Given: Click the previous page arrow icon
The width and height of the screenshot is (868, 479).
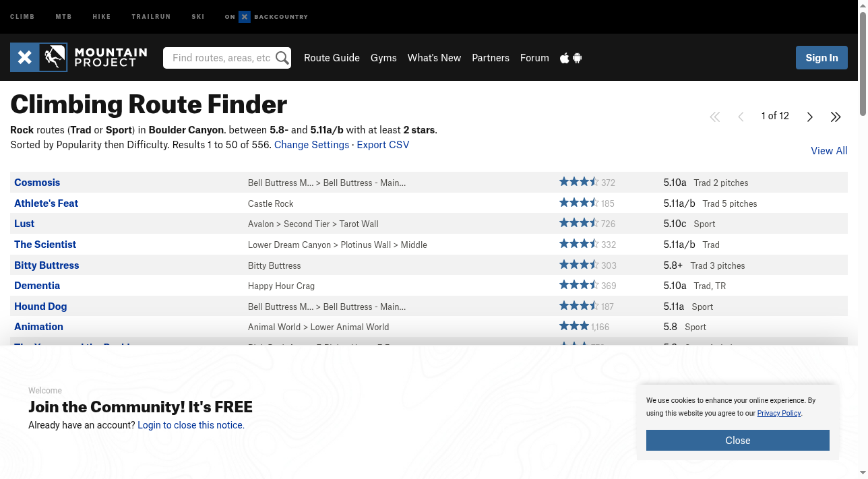Looking at the screenshot, I should point(741,117).
